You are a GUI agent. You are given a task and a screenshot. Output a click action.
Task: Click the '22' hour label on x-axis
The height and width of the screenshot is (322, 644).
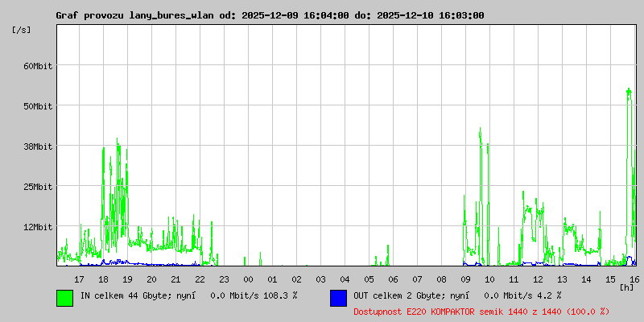pos(200,279)
